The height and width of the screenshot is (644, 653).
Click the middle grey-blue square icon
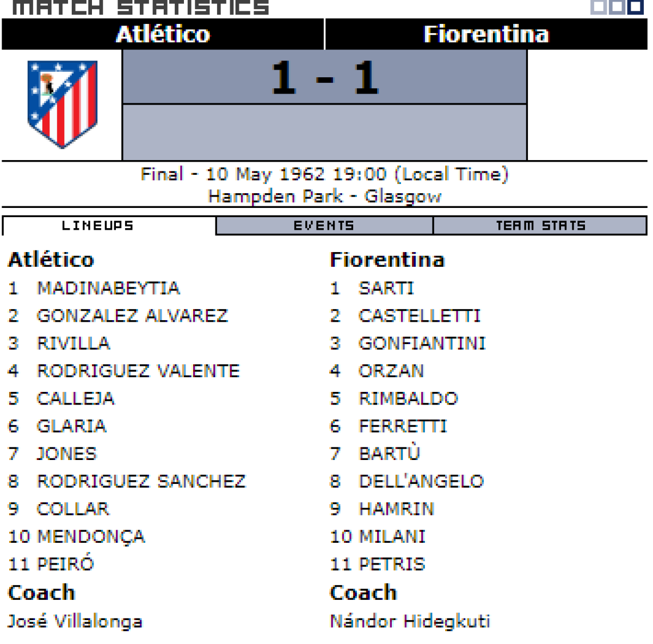pyautogui.click(x=617, y=7)
